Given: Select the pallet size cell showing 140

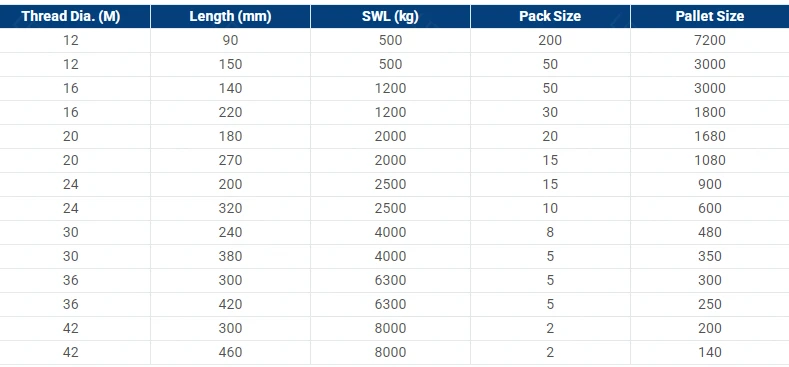Looking at the screenshot, I should coord(710,352).
